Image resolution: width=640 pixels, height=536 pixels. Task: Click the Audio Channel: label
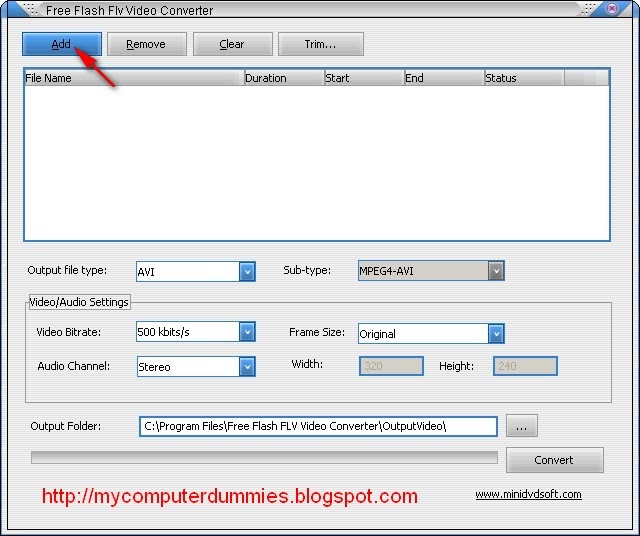[73, 366]
